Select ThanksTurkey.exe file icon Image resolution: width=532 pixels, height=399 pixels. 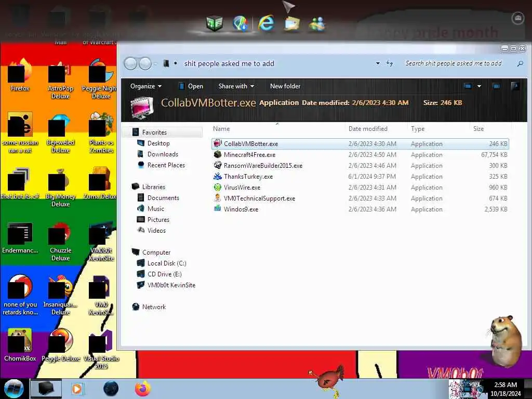pos(218,177)
